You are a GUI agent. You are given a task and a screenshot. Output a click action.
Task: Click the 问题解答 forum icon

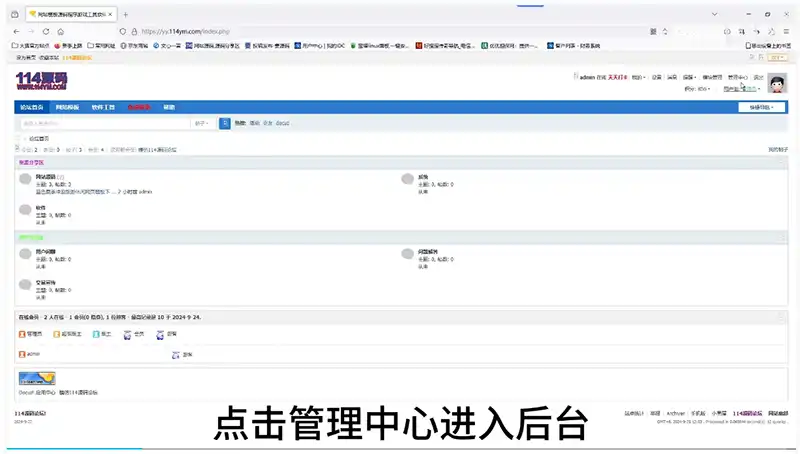click(407, 253)
